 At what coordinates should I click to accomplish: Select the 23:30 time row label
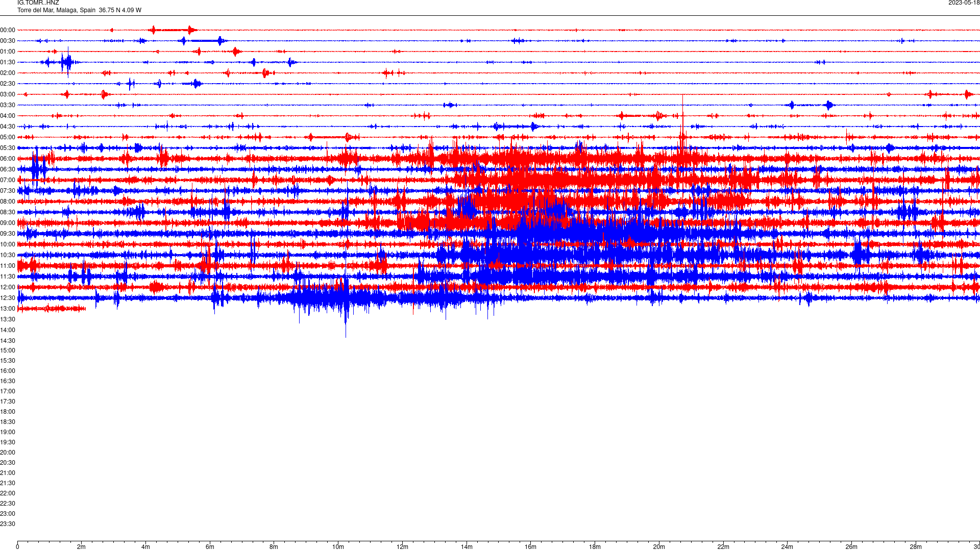click(x=8, y=524)
